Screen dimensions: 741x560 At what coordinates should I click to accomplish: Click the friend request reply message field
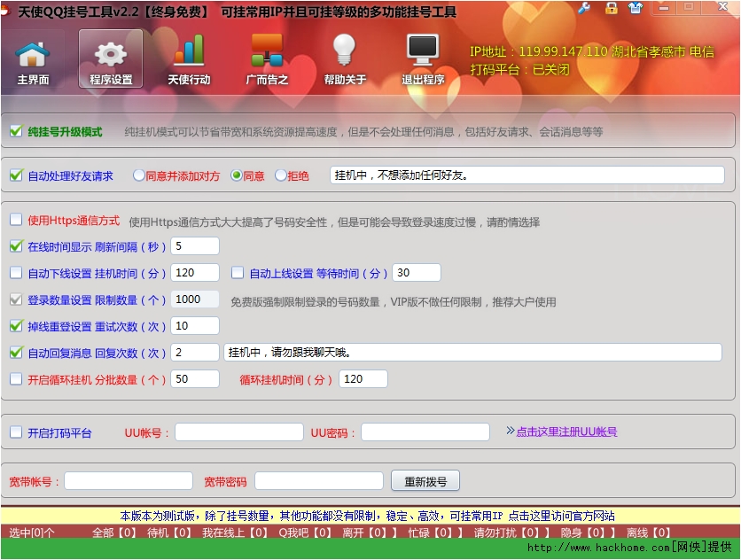(x=526, y=175)
